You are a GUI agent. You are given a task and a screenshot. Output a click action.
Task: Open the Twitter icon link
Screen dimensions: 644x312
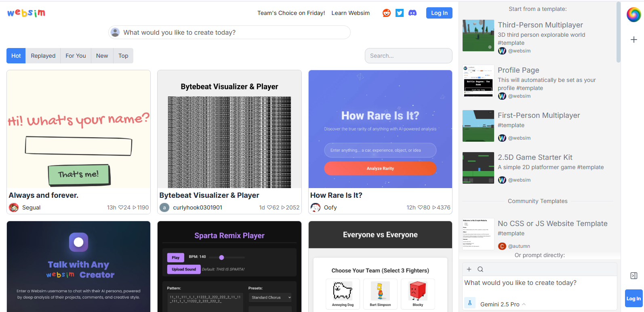click(x=400, y=13)
